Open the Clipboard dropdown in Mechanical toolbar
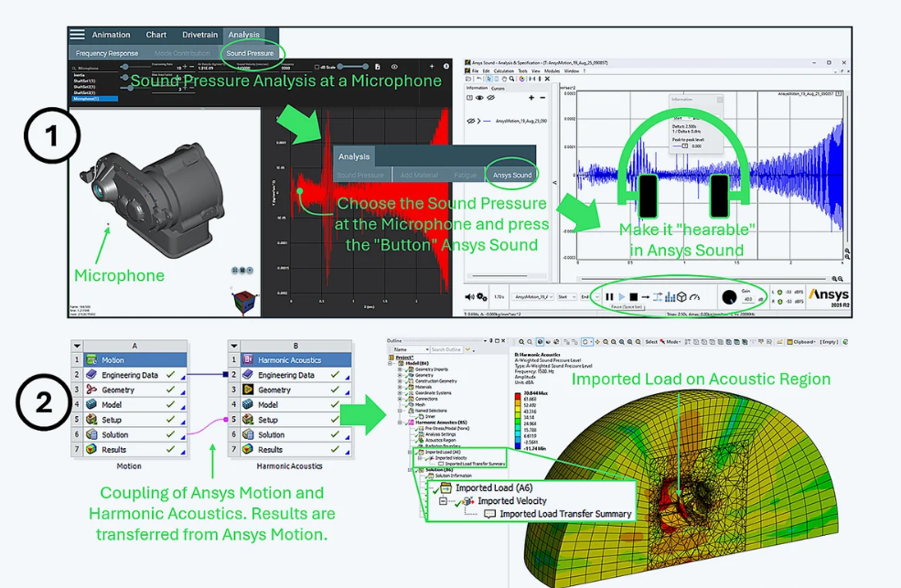This screenshot has height=588, width=901. (x=801, y=342)
